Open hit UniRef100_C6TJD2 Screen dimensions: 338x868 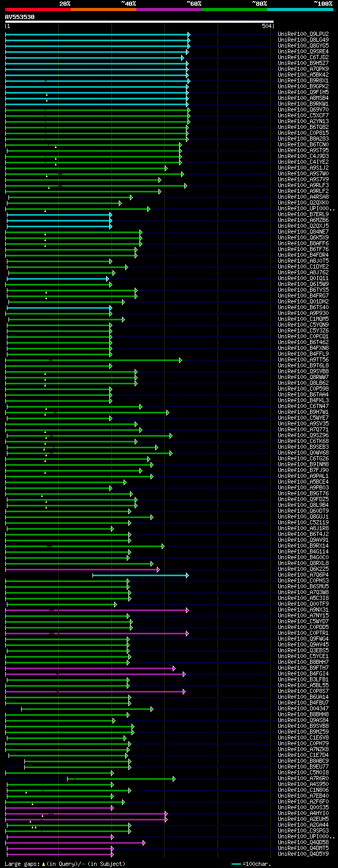coord(303,57)
